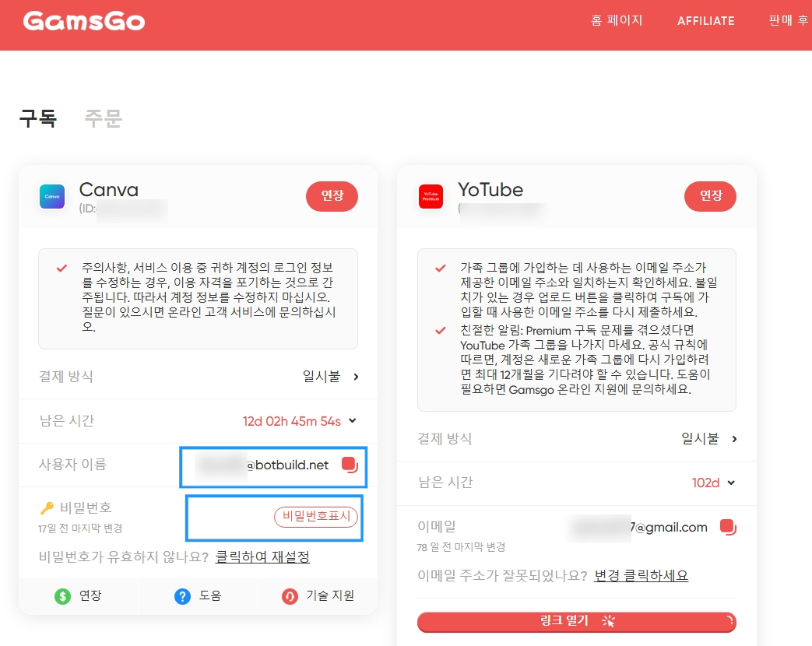The width and height of the screenshot is (812, 646).
Task: Click the green dollar 연장 icon
Action: [x=62, y=596]
